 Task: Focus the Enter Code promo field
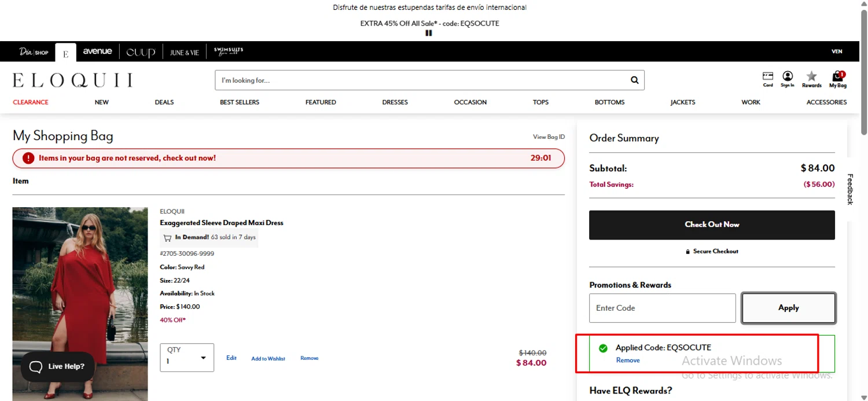(663, 308)
